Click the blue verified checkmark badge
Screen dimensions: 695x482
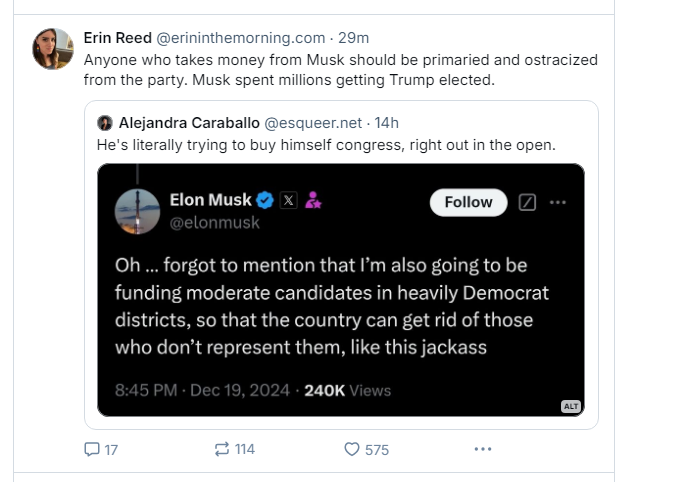(265, 200)
